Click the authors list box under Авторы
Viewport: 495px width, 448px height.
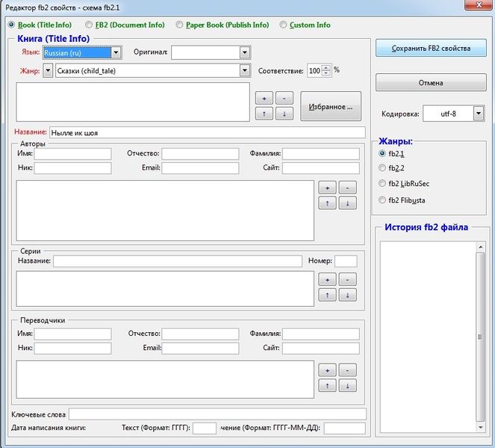click(165, 211)
